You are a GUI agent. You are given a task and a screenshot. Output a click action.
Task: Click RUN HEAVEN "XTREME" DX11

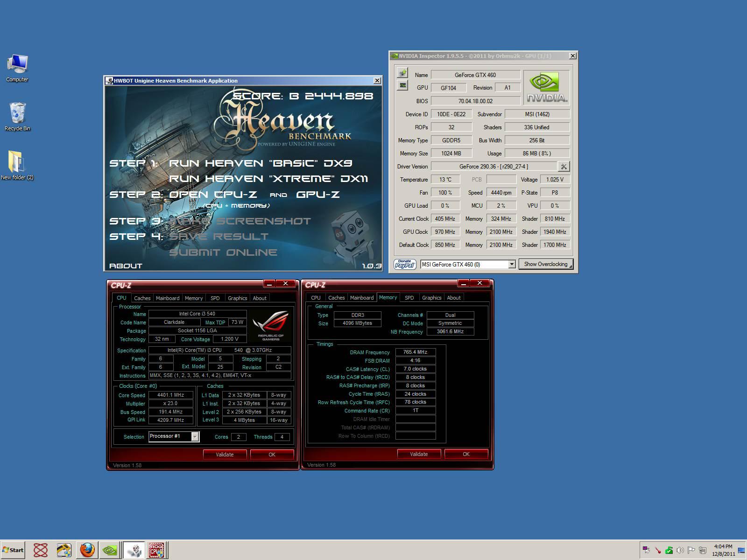[x=268, y=179]
